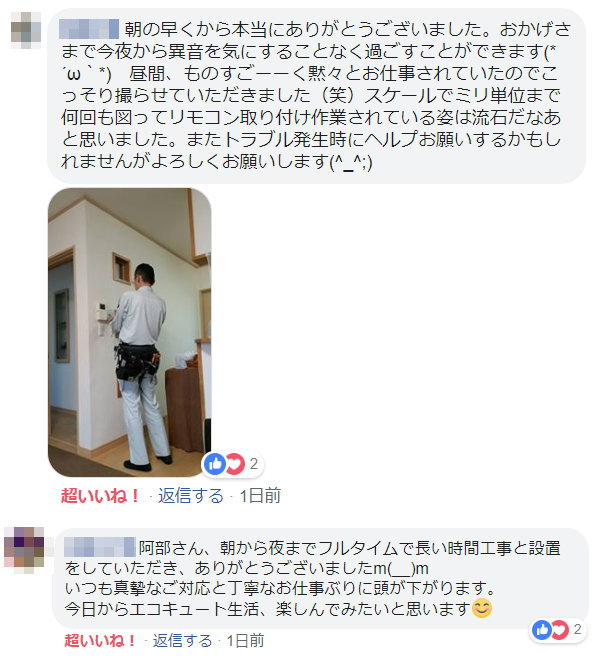Image resolution: width=600 pixels, height=660 pixels.
Task: Open the 1日前 timestamp of first comment
Action: pyautogui.click(x=260, y=495)
